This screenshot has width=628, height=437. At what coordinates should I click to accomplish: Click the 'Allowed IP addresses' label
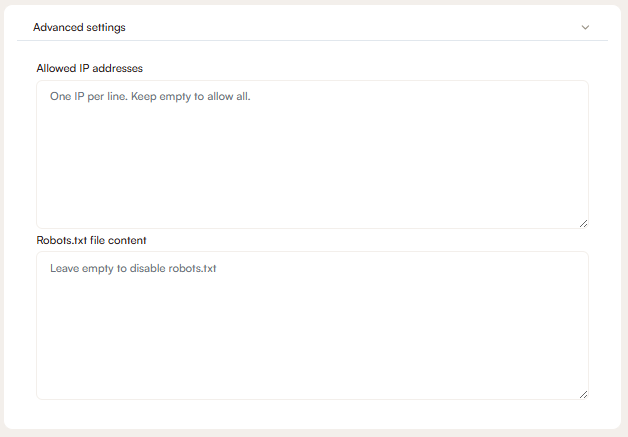90,68
